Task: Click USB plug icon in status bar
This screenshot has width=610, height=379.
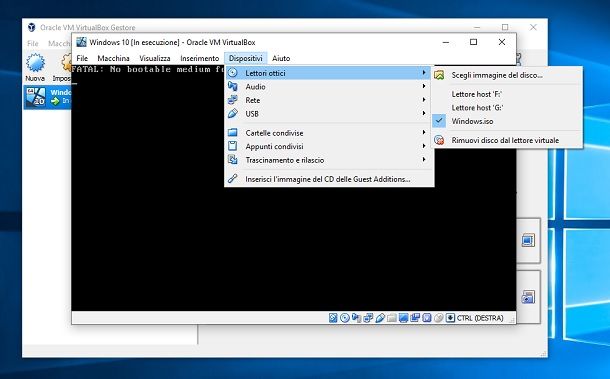Action: click(x=380, y=318)
